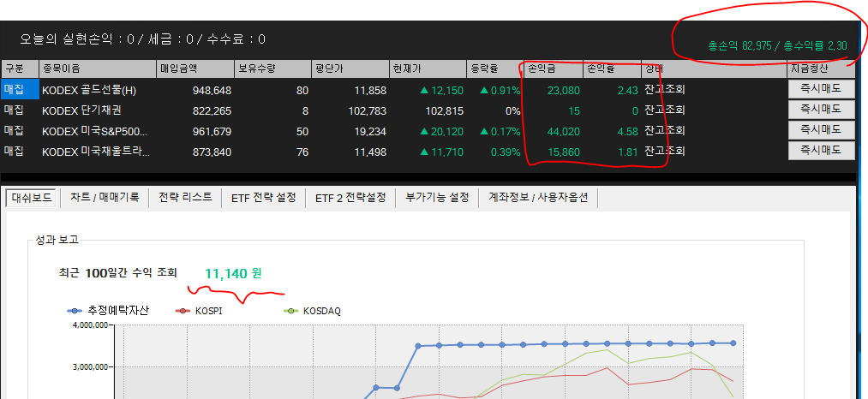The height and width of the screenshot is (399, 868).
Task: Click average price 11,858
Action: click(370, 90)
